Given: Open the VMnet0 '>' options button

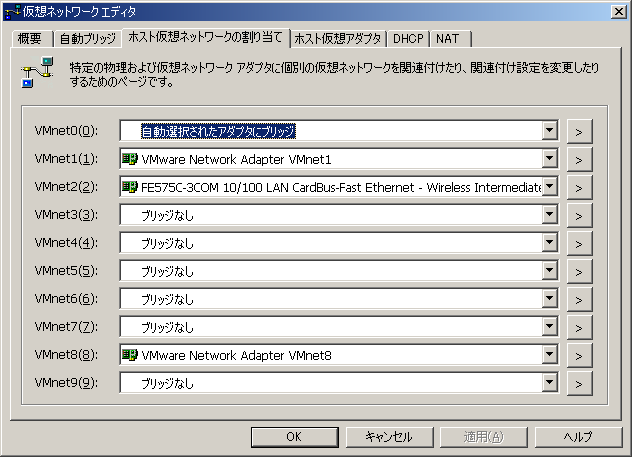Looking at the screenshot, I should (580, 131).
